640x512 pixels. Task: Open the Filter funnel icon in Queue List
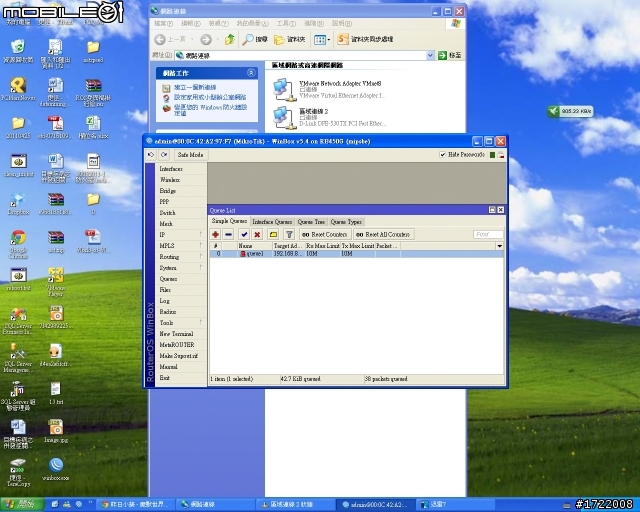(x=289, y=234)
